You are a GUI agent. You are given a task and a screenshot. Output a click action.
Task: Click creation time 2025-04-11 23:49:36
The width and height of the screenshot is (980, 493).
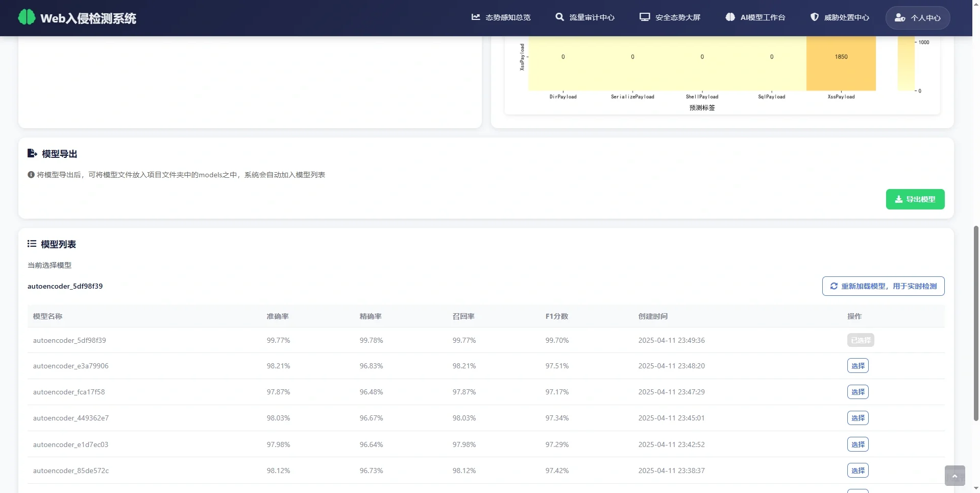point(671,340)
